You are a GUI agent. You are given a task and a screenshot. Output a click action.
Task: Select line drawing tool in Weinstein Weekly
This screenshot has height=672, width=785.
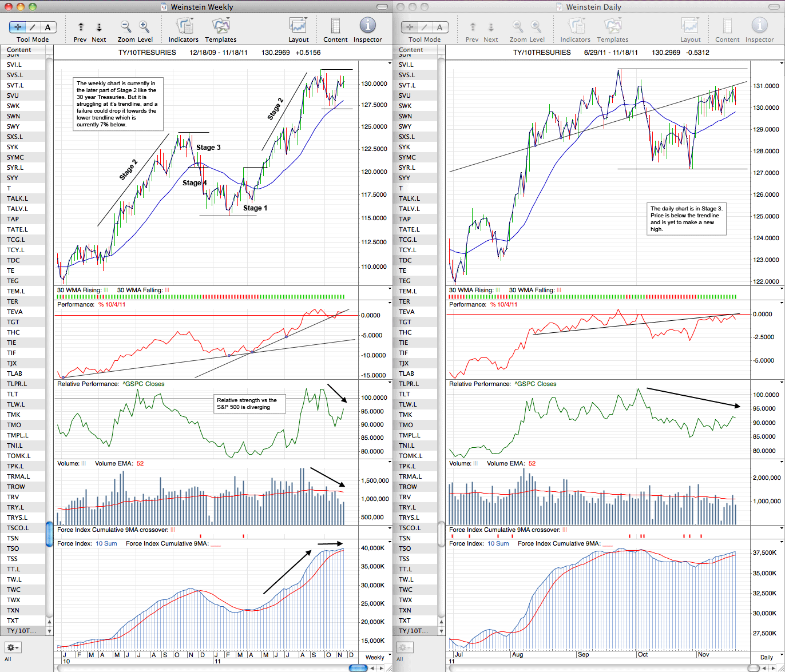tap(33, 27)
